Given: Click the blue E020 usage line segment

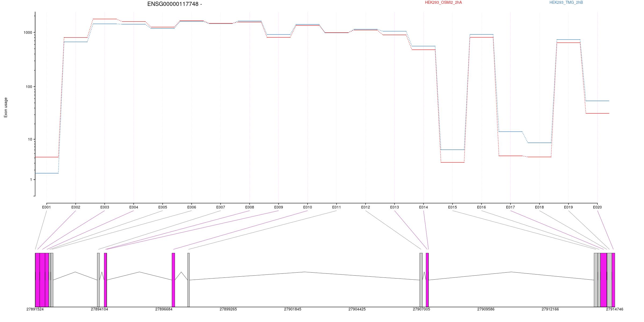Looking at the screenshot, I should 597,101.
